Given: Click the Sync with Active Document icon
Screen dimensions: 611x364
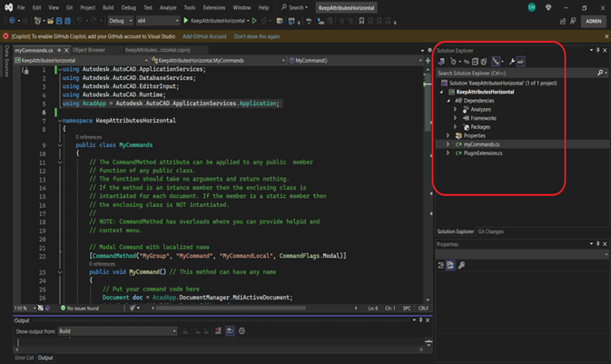Looking at the screenshot, I should (x=467, y=61).
